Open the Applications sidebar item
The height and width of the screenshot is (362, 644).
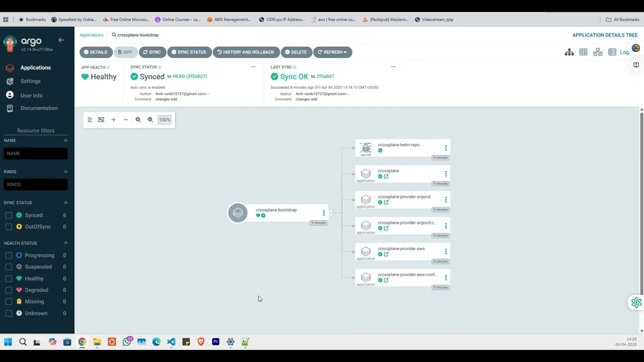pos(35,68)
